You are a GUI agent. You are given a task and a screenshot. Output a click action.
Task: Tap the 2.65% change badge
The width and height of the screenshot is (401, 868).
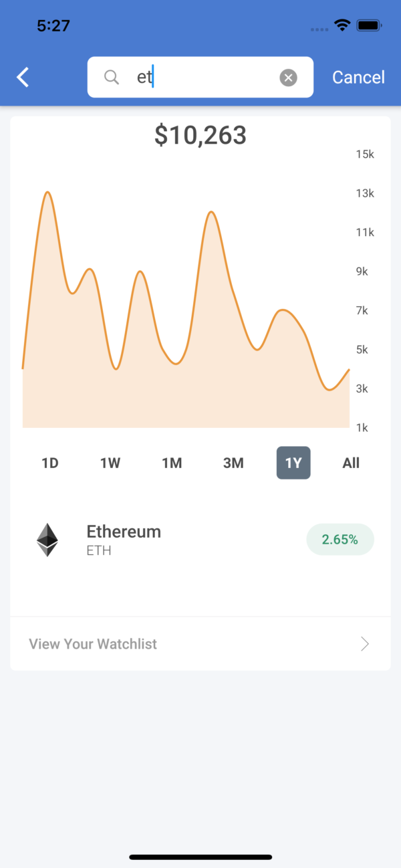point(340,540)
